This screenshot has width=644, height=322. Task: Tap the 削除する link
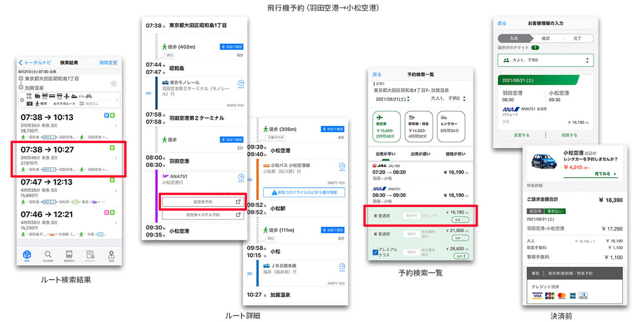click(x=569, y=135)
